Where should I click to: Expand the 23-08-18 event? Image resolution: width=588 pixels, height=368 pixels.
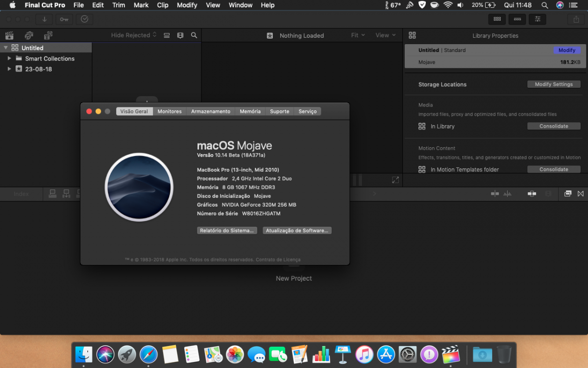click(x=9, y=69)
